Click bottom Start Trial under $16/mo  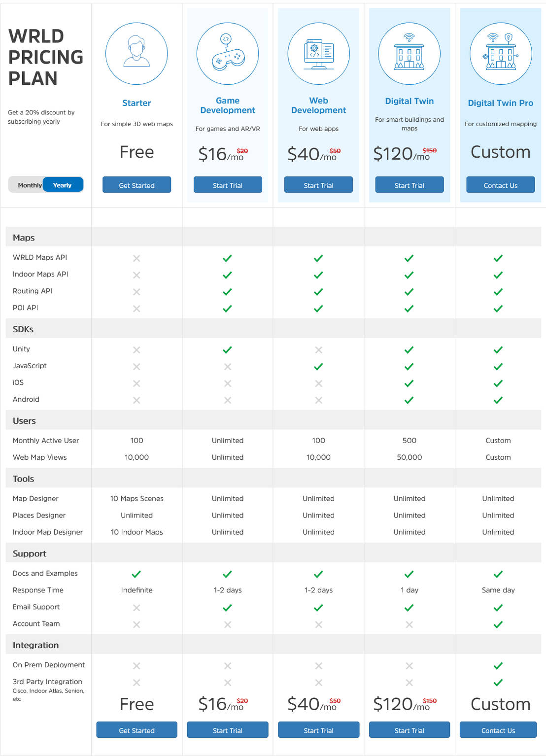click(228, 730)
